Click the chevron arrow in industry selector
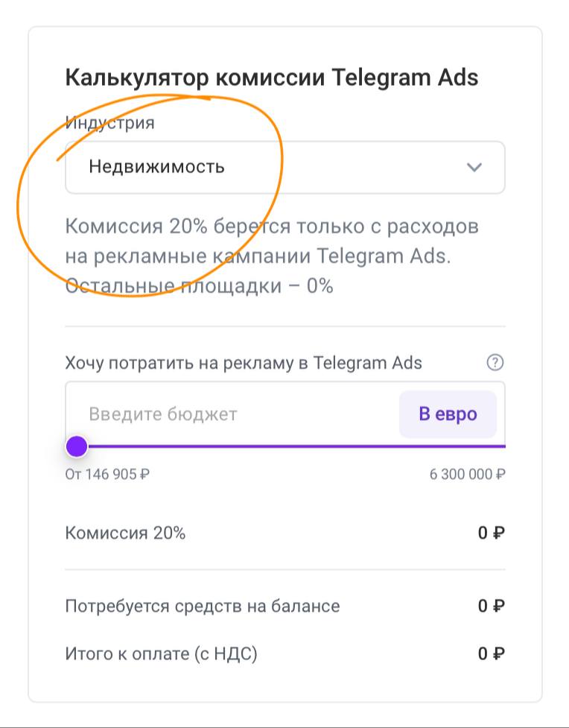569x728 pixels. [474, 167]
